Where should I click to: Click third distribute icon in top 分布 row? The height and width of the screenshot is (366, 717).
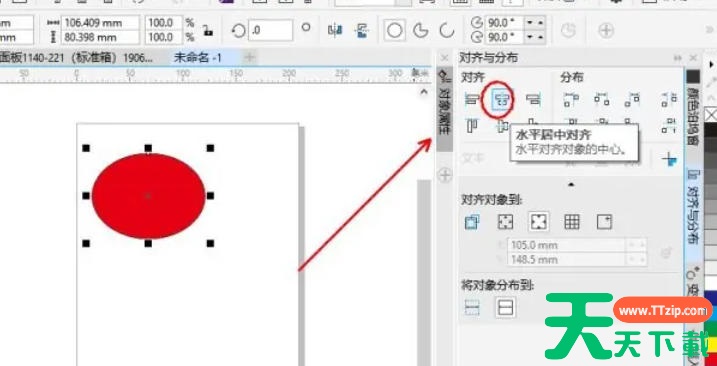point(632,99)
